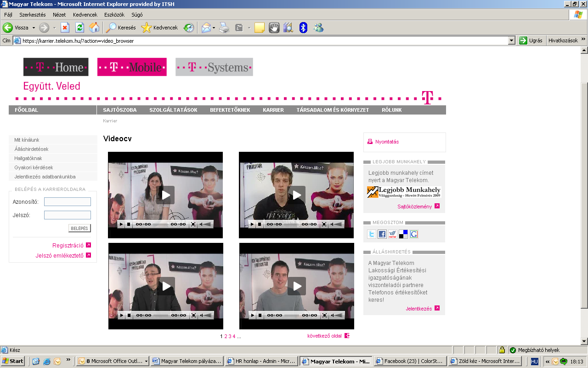This screenshot has height=368, width=588.
Task: Share page on Google
Action: 414,234
